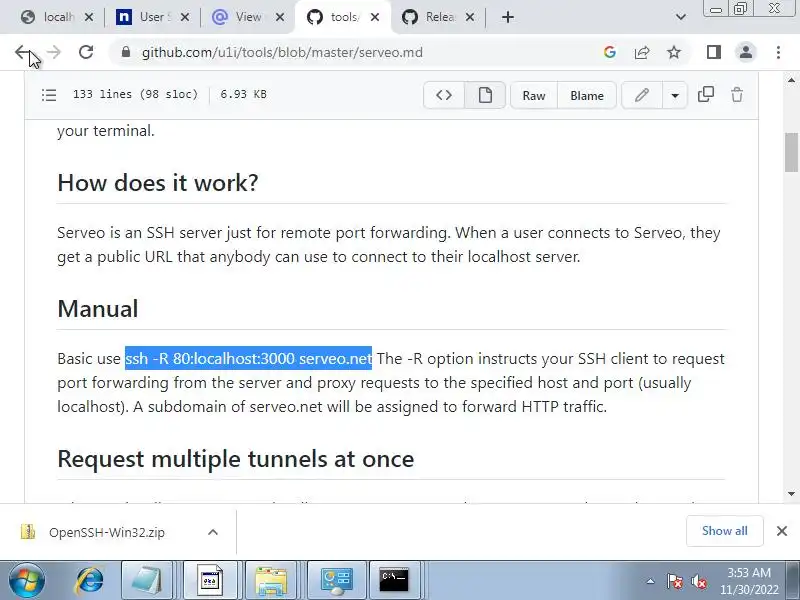Switch to the Releases GitHub tab
This screenshot has width=800, height=600.
[431, 17]
